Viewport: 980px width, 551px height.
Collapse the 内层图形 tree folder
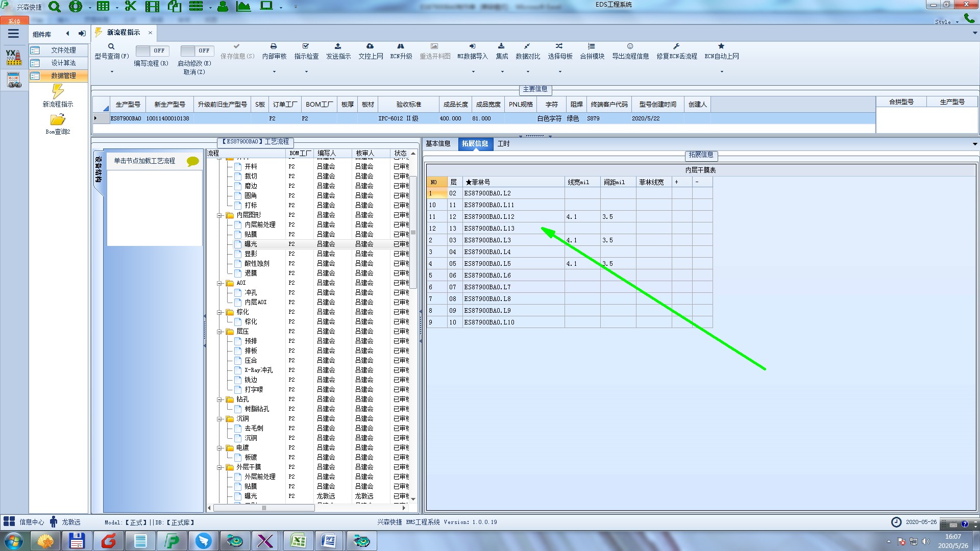tap(219, 215)
